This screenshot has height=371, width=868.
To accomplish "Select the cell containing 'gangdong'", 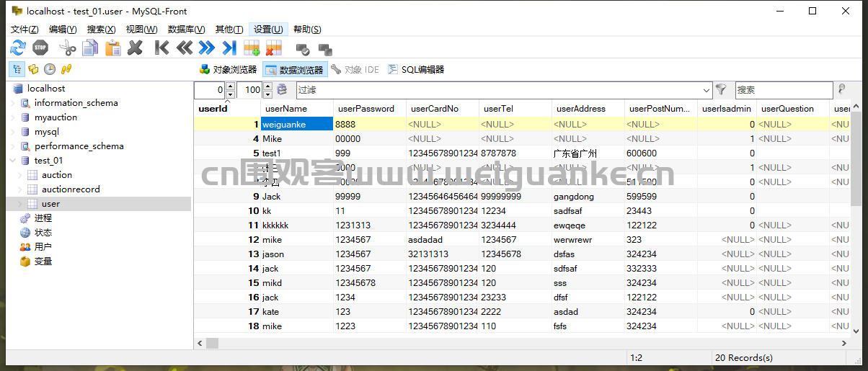I will [x=588, y=196].
